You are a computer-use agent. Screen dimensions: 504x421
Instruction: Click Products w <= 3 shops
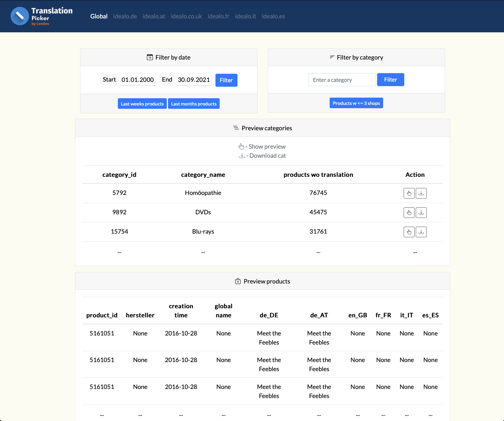coord(356,103)
